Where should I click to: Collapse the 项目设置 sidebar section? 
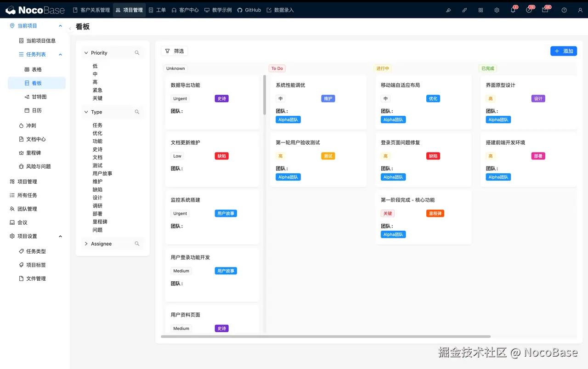click(60, 236)
